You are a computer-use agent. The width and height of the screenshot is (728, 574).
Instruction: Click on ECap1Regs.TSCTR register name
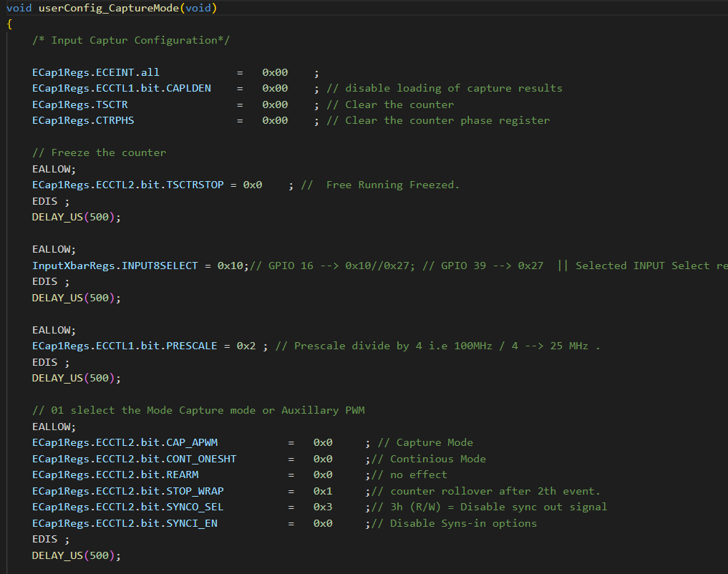pyautogui.click(x=80, y=104)
